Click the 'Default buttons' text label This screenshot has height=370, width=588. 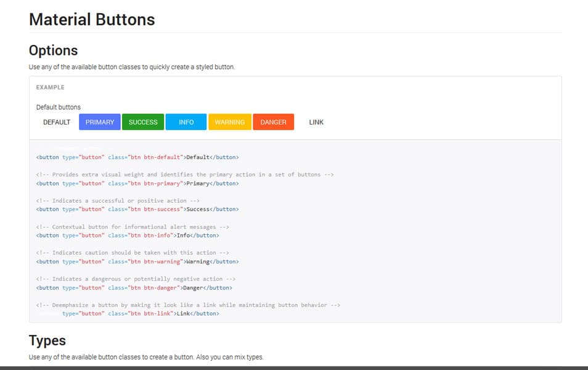[59, 107]
